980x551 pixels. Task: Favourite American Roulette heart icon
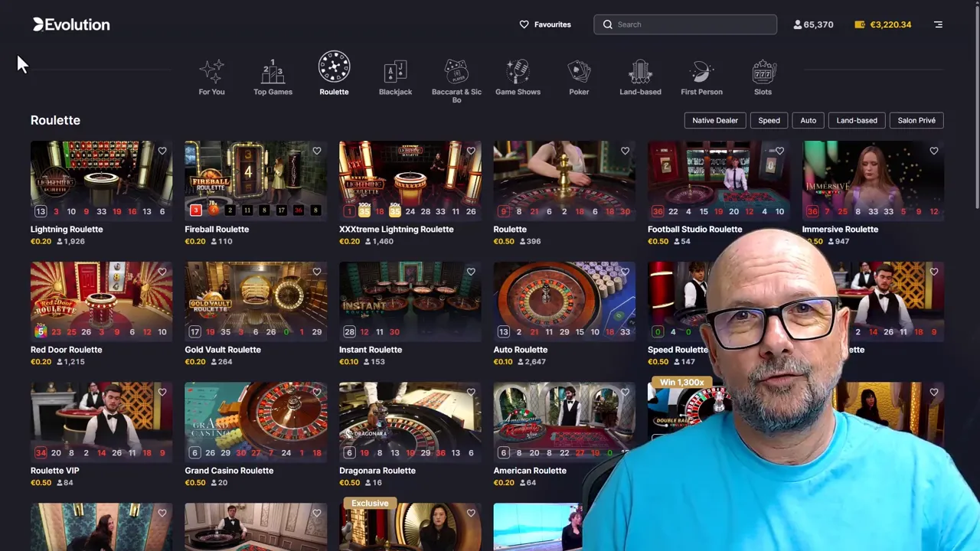626,392
